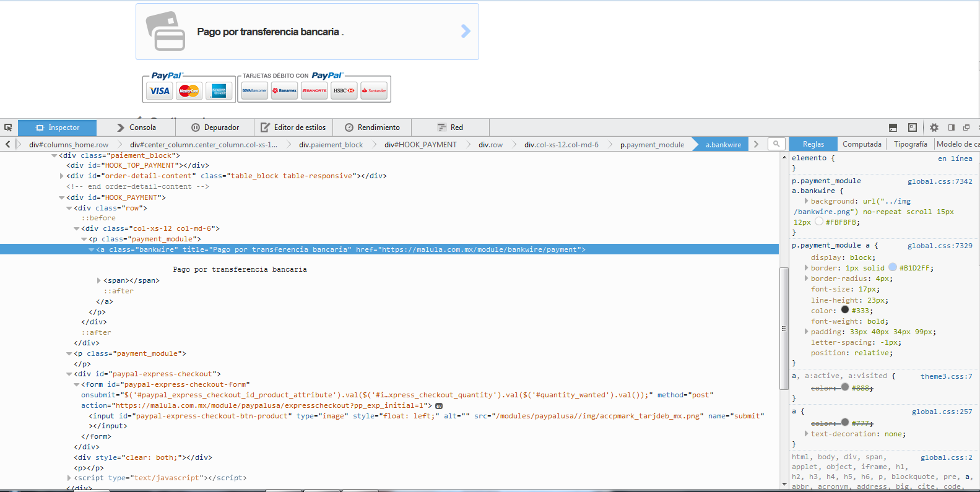Viewport: 980px width, 492px height.
Task: Click the HTML search magnifier box
Action: point(776,144)
